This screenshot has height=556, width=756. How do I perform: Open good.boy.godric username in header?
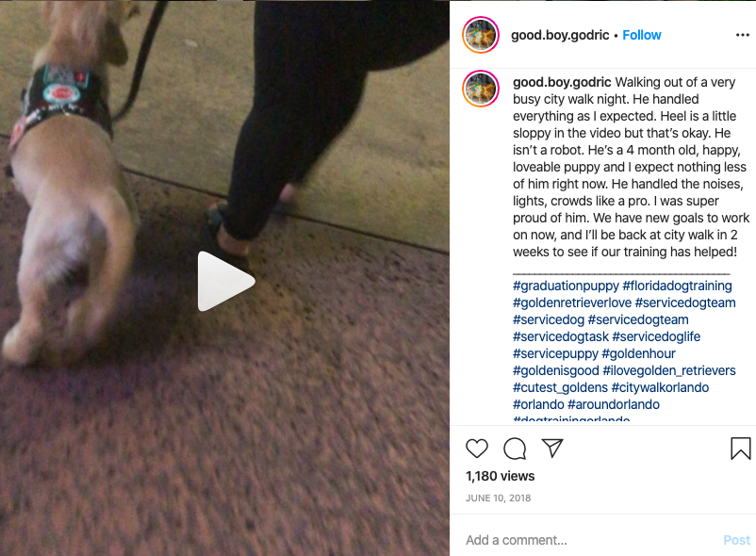(x=560, y=35)
